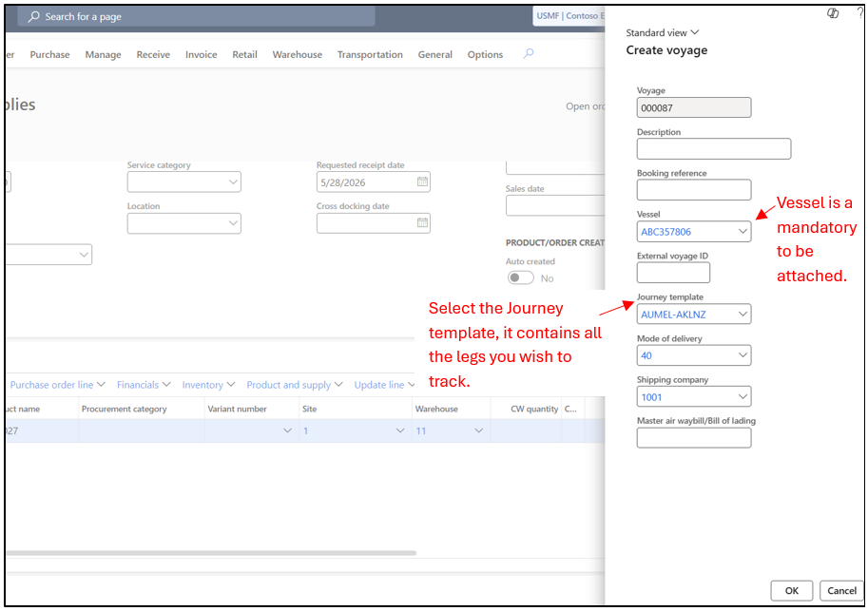868x611 pixels.
Task: Open the Options tab
Action: 485,54
